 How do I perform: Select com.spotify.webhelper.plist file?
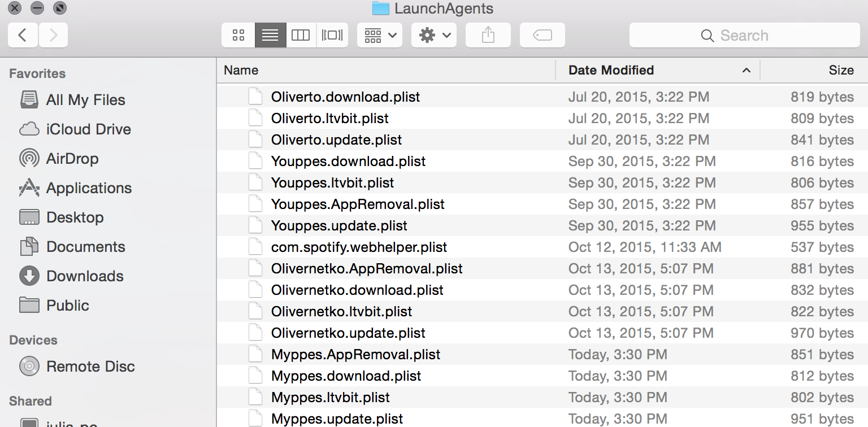(359, 247)
